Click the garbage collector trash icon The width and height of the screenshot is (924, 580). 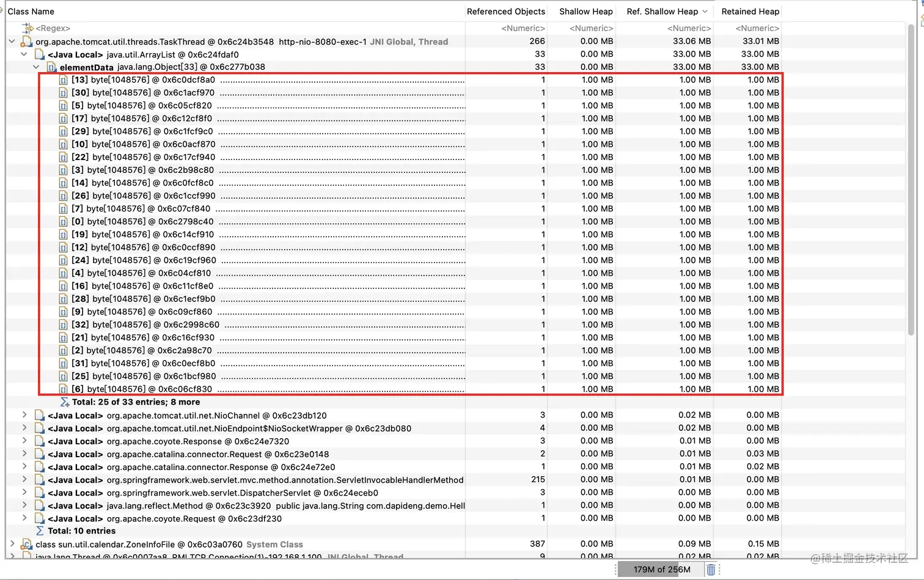pos(711,570)
